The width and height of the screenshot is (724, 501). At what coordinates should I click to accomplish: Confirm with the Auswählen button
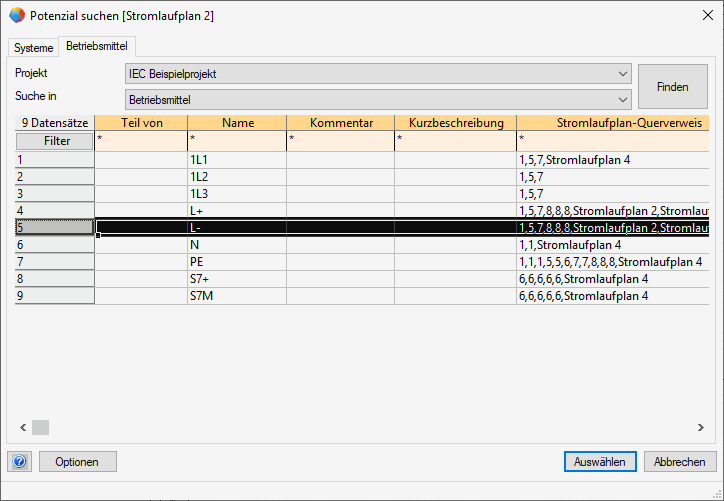point(600,462)
